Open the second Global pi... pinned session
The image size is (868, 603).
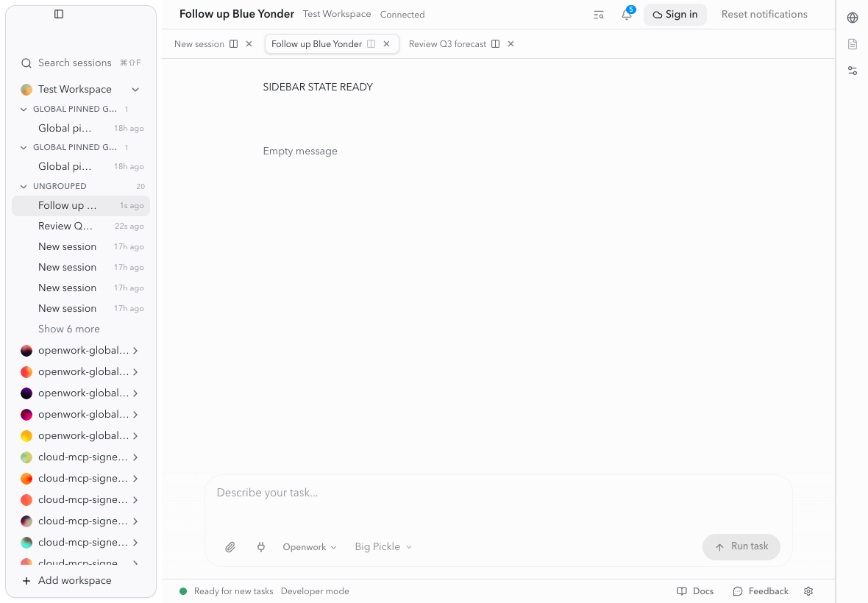point(81,166)
